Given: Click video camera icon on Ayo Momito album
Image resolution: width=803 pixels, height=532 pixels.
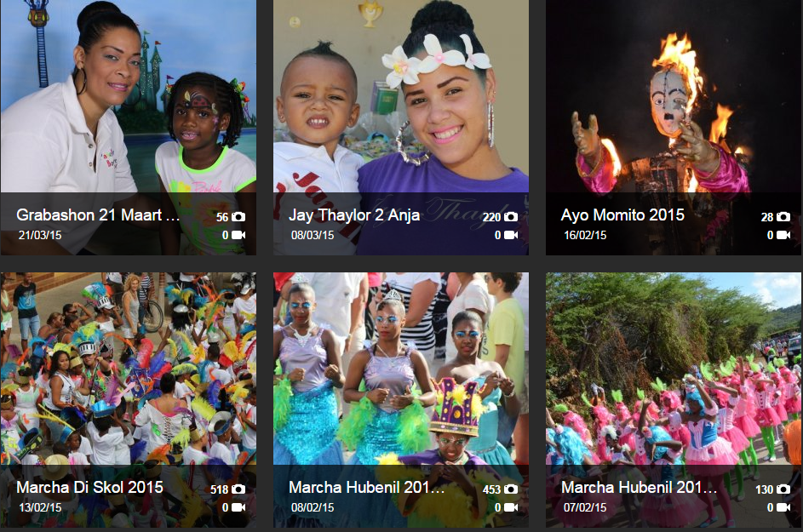Looking at the screenshot, I should tap(783, 235).
